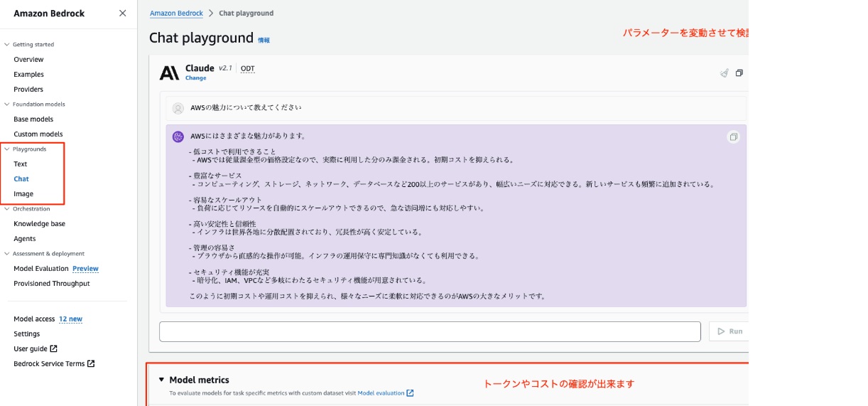Click the chat prompt input field
This screenshot has height=406, width=868.
coord(430,331)
